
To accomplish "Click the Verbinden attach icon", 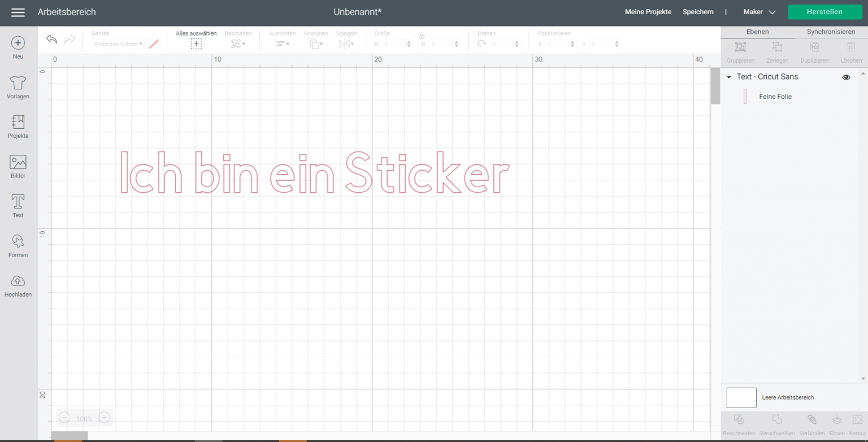I will tap(812, 421).
